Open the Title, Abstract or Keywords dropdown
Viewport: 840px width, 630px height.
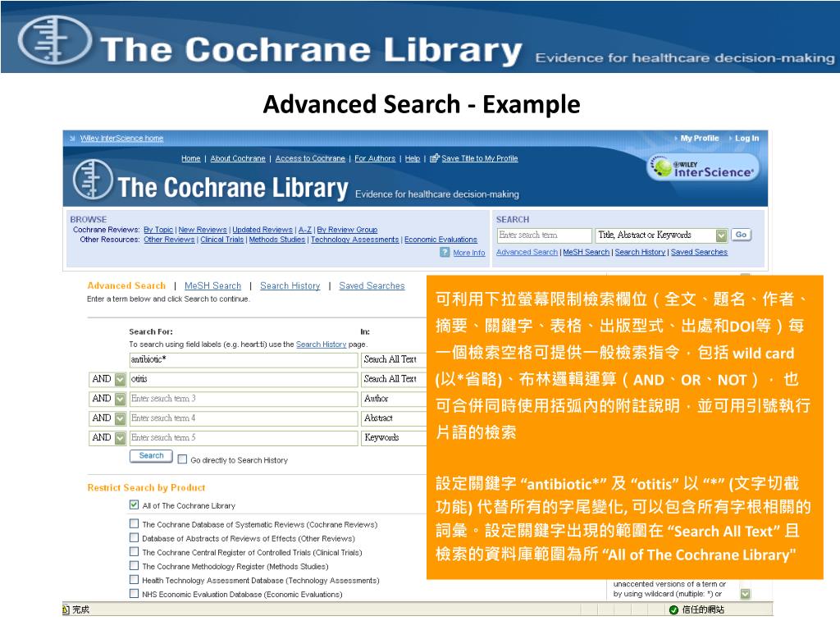click(x=662, y=235)
